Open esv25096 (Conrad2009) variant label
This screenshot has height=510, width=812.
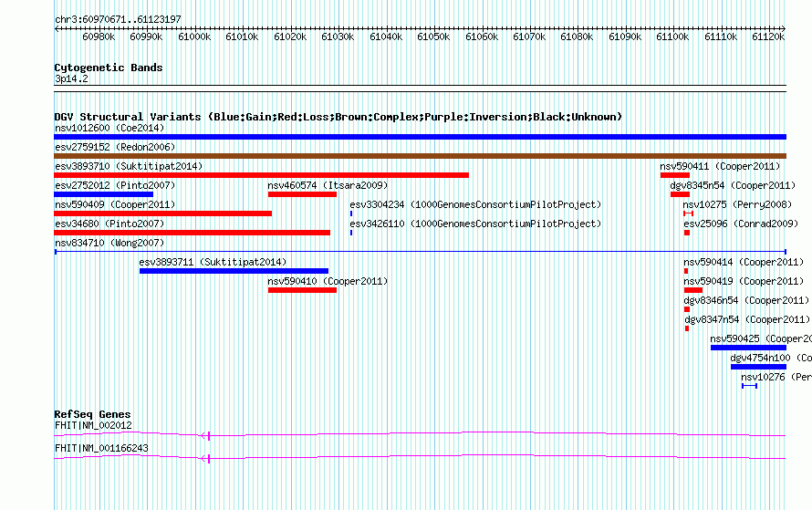tap(741, 224)
